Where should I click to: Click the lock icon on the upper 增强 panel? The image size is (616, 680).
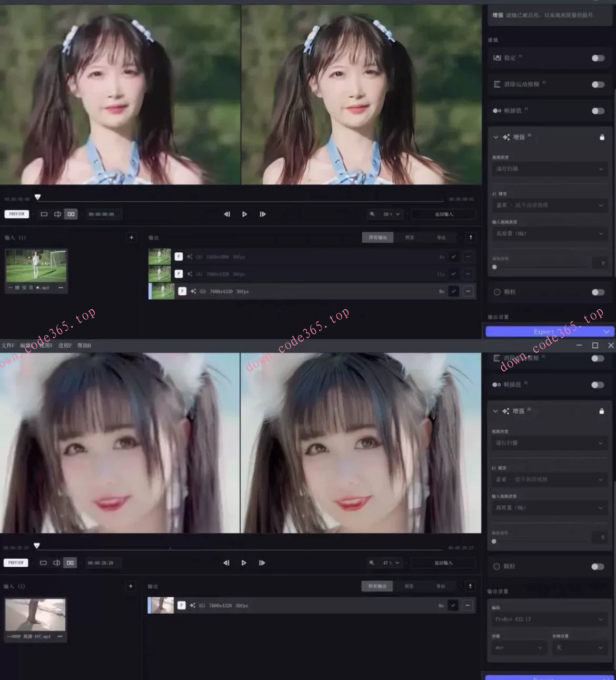(602, 137)
